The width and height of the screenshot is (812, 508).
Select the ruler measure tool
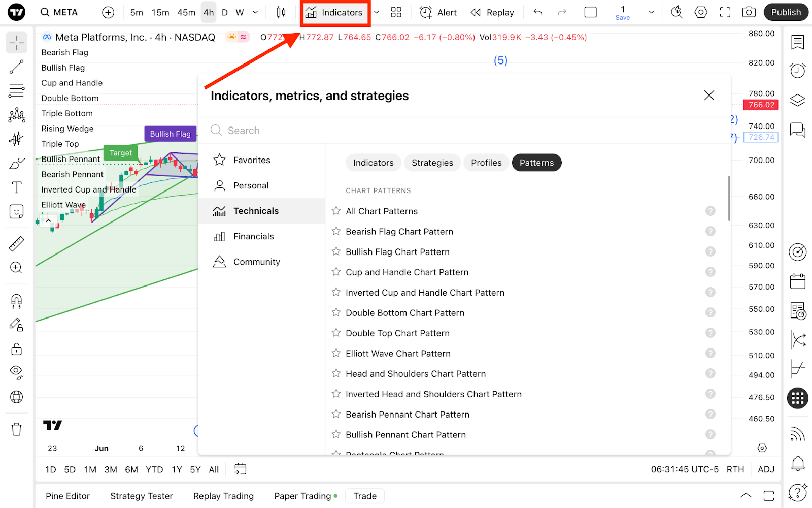pyautogui.click(x=16, y=244)
